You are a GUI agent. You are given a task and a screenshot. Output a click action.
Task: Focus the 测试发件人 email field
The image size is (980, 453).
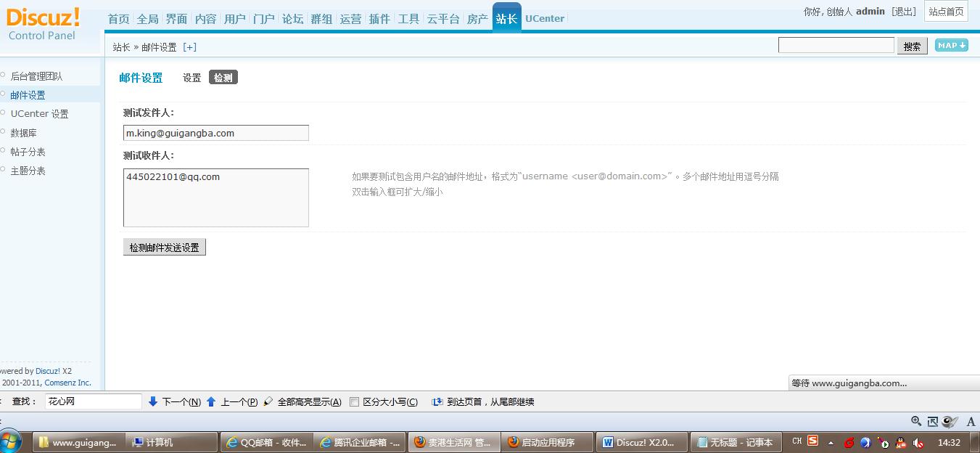tap(216, 133)
